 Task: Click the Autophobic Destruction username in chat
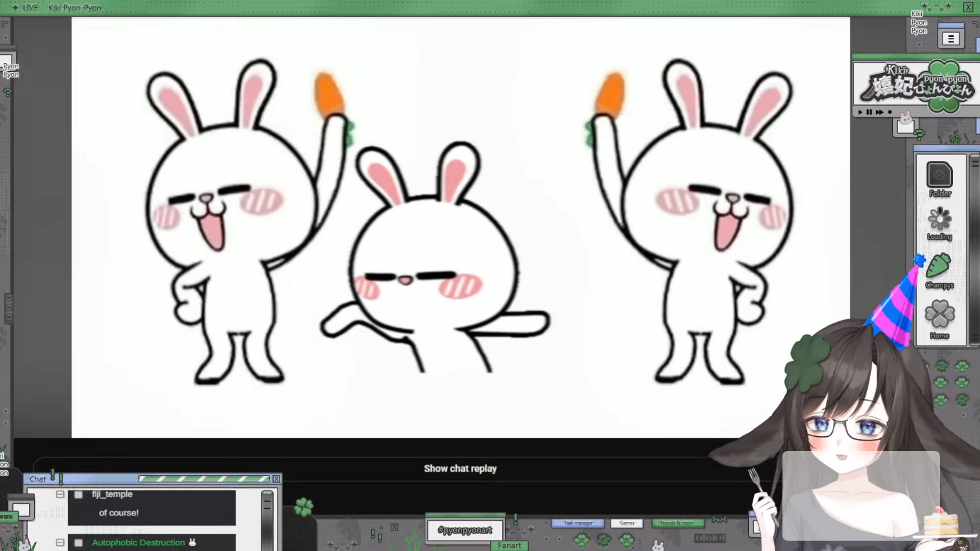click(138, 543)
